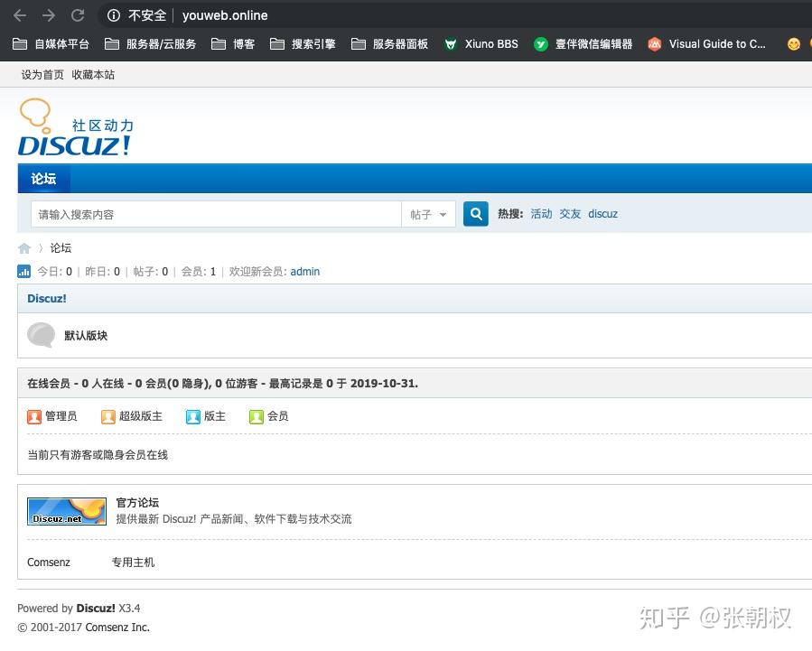Open the Visual Guide to C... bookmark

click(706, 44)
